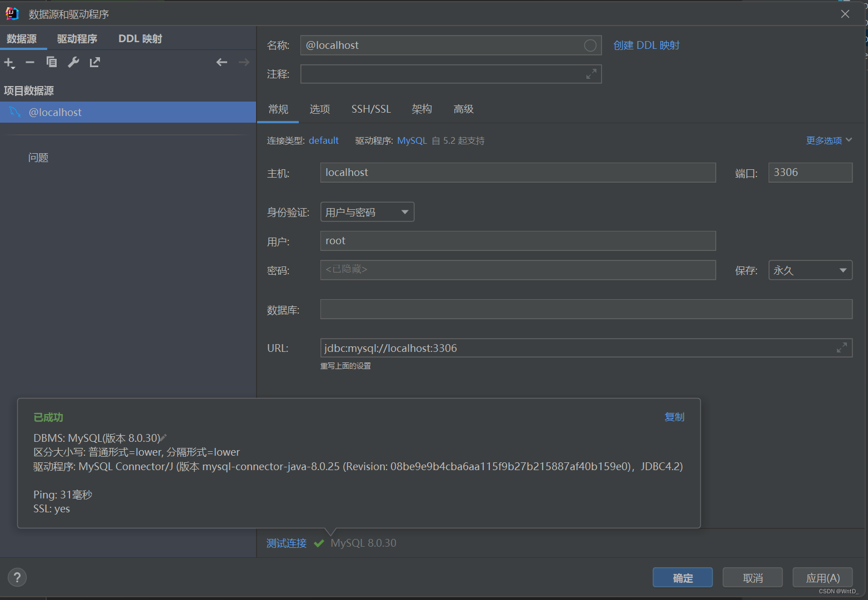The image size is (868, 600).
Task: Click the SSL: yes text
Action: coord(52,509)
